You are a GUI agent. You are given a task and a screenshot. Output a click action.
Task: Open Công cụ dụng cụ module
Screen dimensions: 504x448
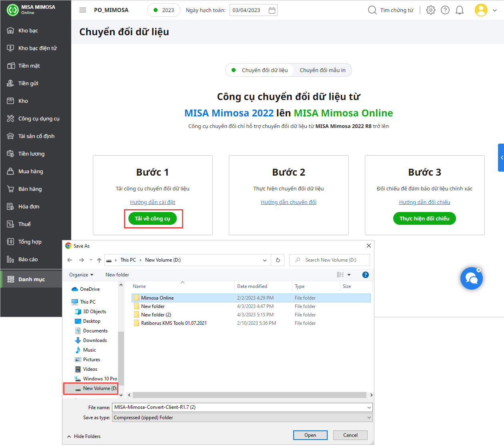[36, 118]
